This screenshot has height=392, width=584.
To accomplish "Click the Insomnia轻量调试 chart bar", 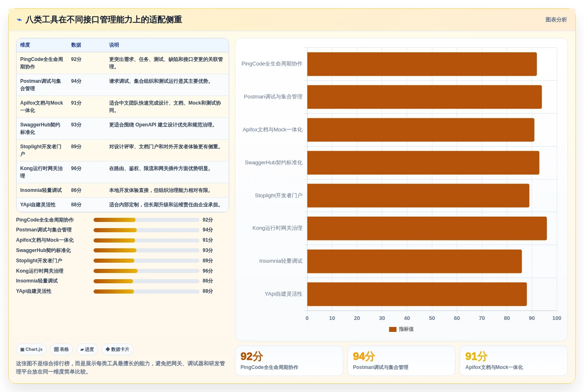I will (x=414, y=261).
